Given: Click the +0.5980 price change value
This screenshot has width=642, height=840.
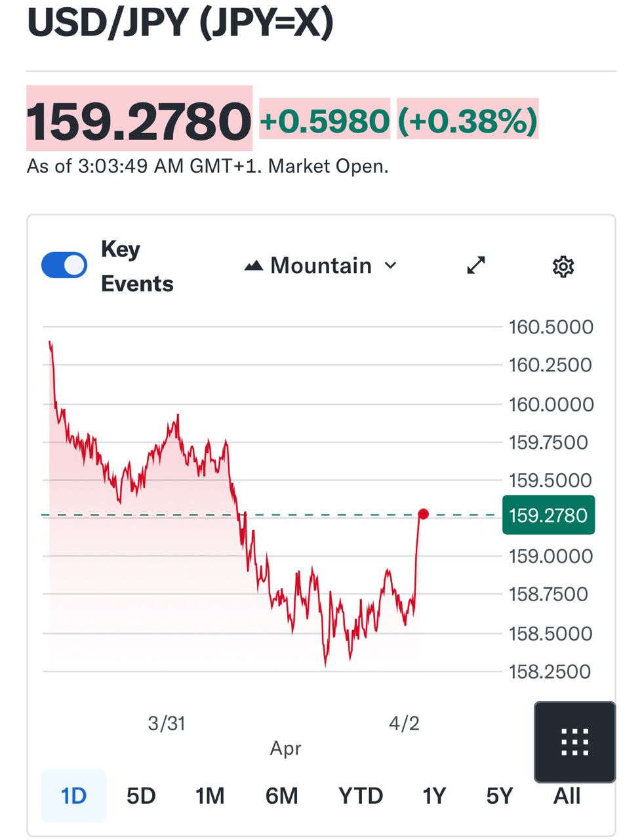Looking at the screenshot, I should point(325,121).
